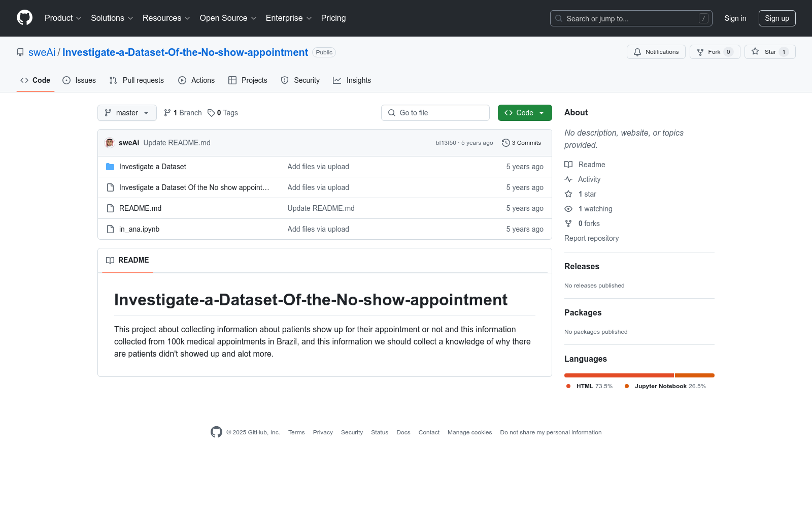Open the in_ana.ipynb notebook file
812x508 pixels.
140,229
